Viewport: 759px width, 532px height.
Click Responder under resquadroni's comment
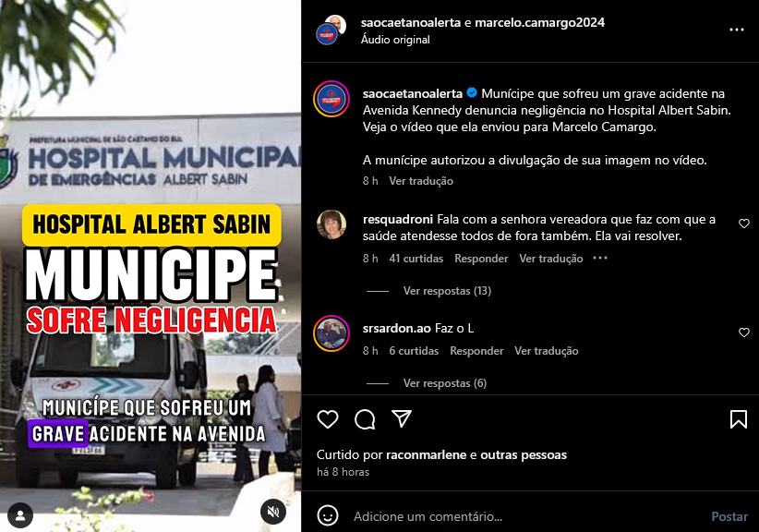tap(481, 259)
